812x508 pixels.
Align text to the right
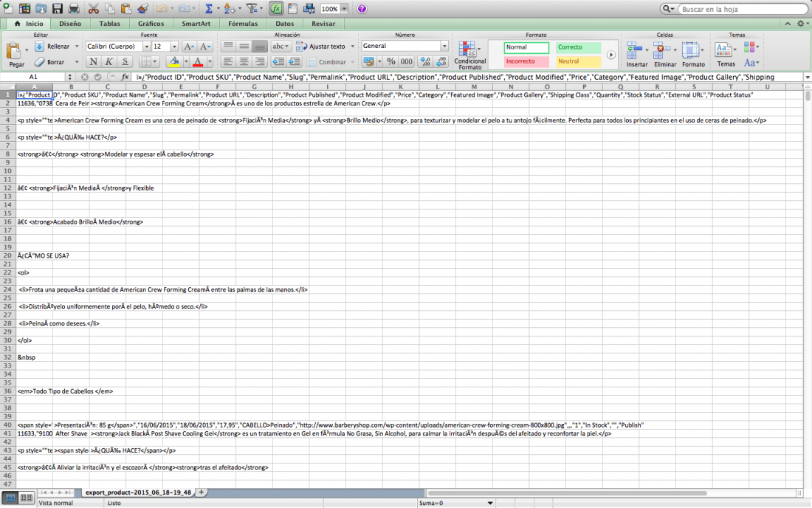[x=260, y=62]
